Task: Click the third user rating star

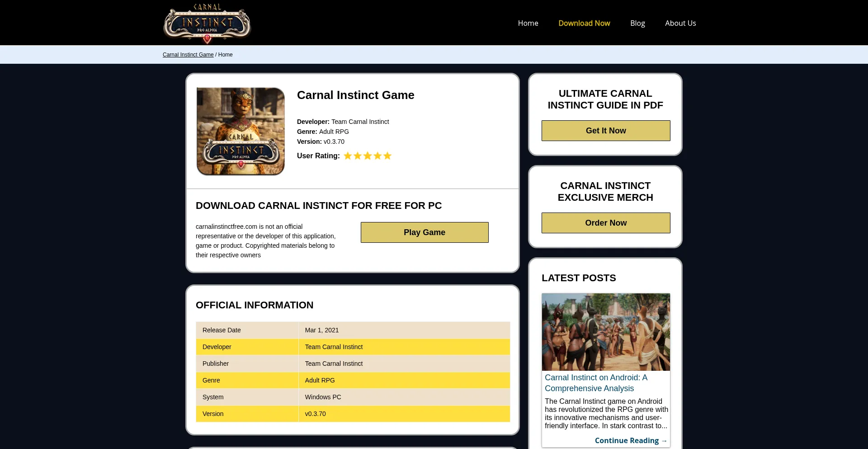Action: pyautogui.click(x=368, y=156)
